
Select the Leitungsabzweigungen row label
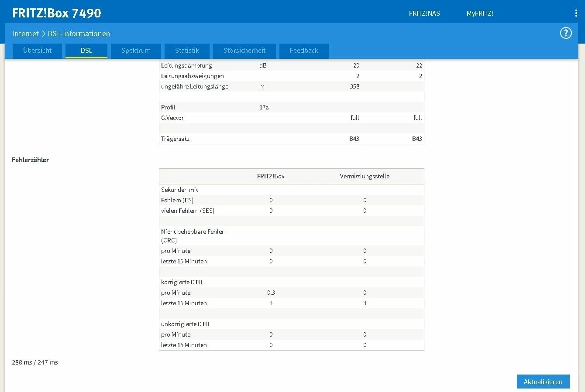tap(193, 76)
